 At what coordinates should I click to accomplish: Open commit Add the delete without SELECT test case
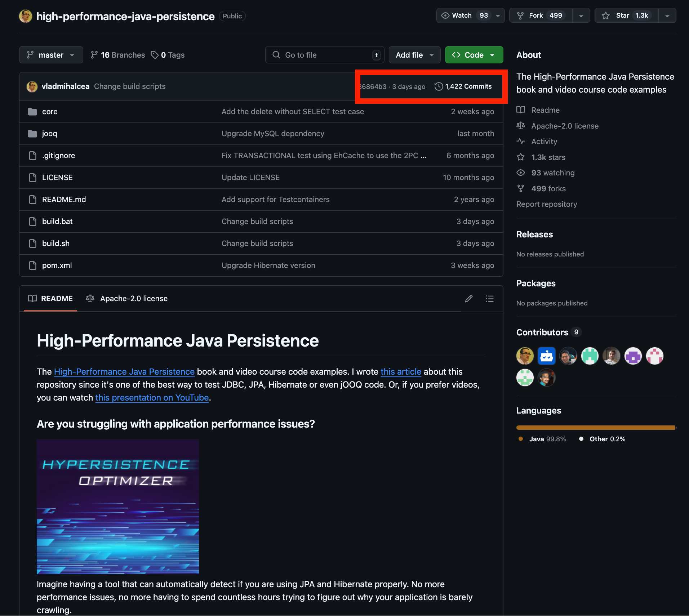point(293,112)
